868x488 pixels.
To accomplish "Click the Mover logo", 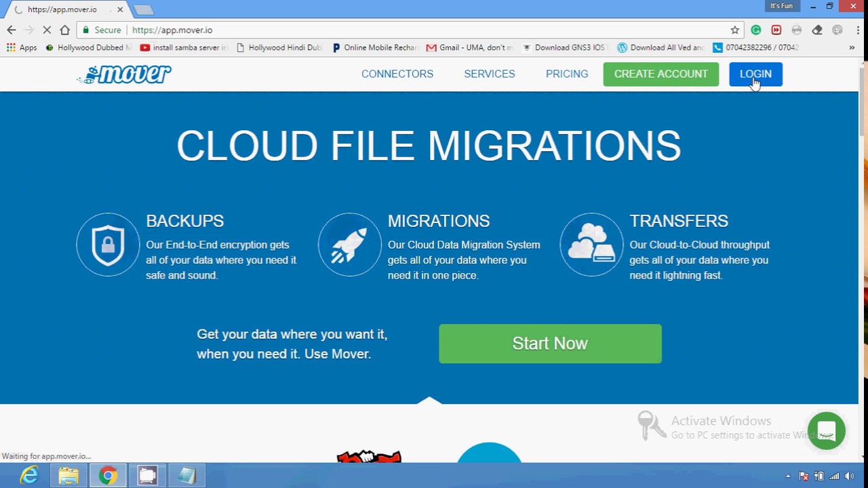I will pos(124,74).
